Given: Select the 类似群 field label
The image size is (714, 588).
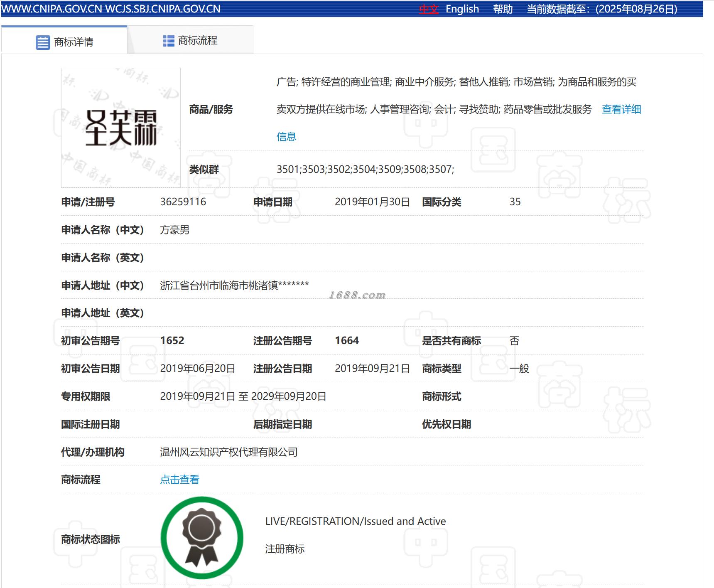Looking at the screenshot, I should [x=204, y=170].
